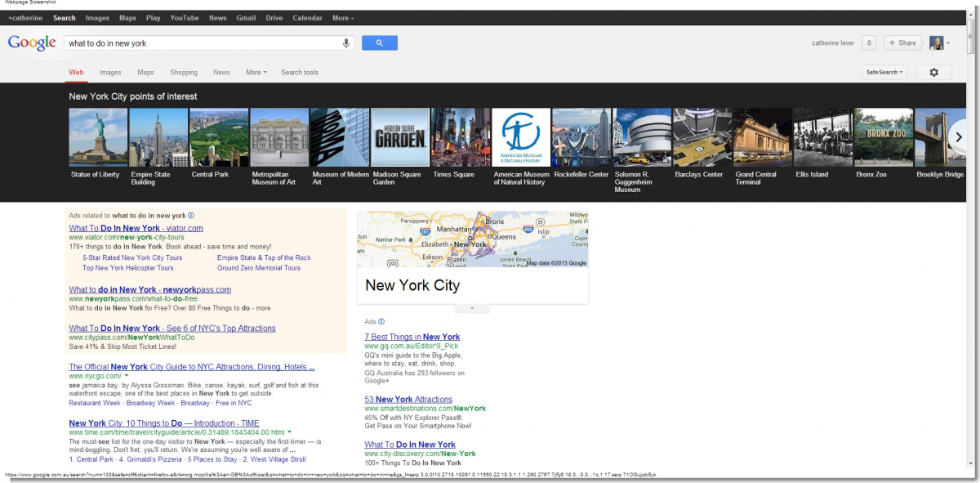Open Play in the black navigation bar
Viewport: 980px width, 483px height.
tap(154, 18)
